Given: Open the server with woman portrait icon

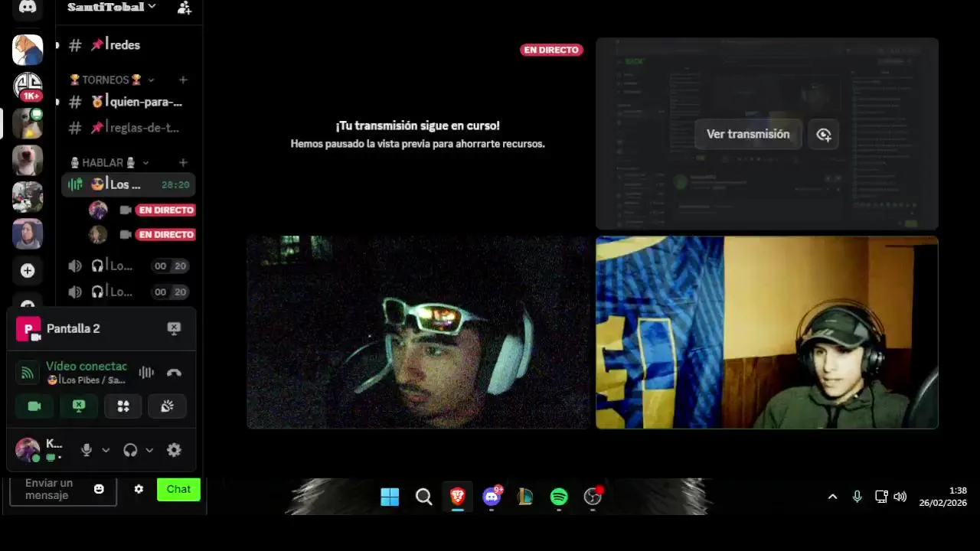Looking at the screenshot, I should coord(28,233).
